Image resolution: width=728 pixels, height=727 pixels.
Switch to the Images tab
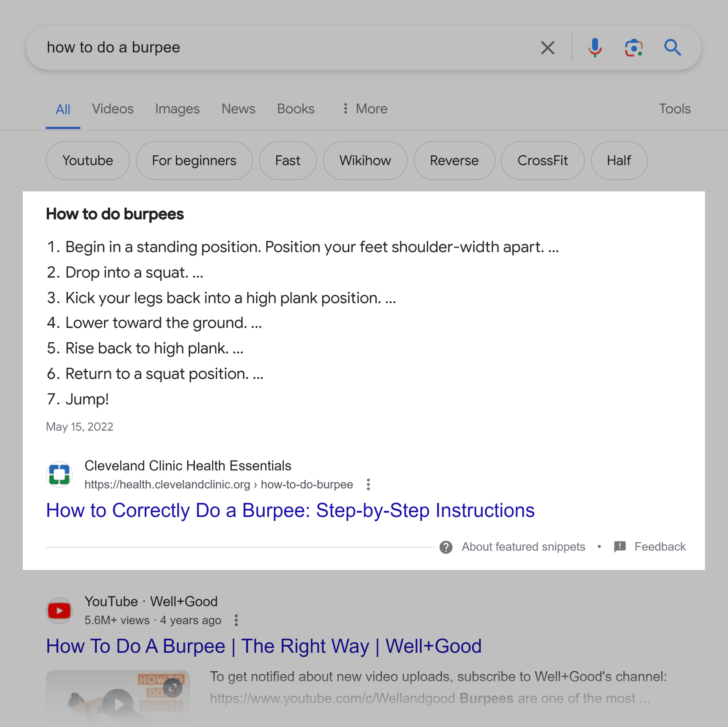[x=177, y=109]
